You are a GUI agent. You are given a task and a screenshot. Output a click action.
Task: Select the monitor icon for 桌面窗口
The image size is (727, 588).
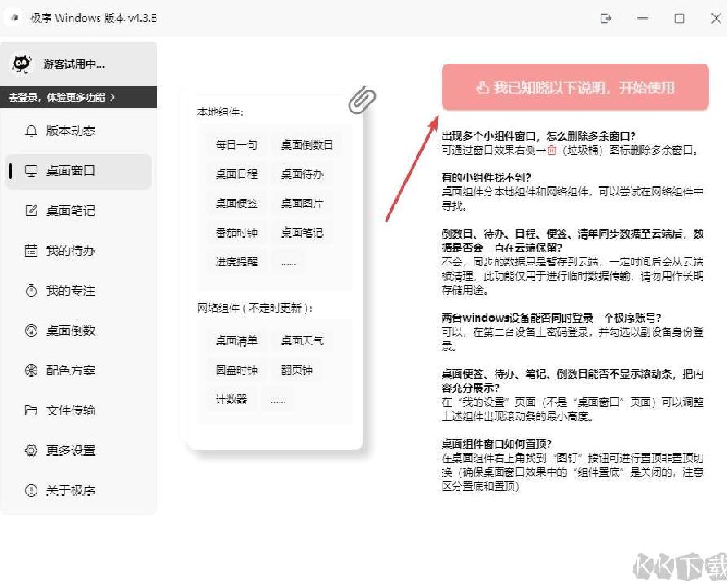click(x=31, y=171)
